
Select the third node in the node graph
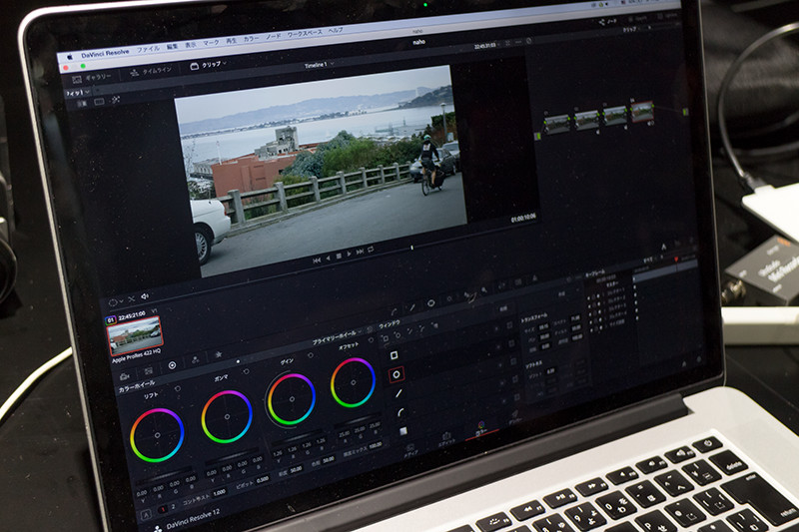tap(614, 115)
